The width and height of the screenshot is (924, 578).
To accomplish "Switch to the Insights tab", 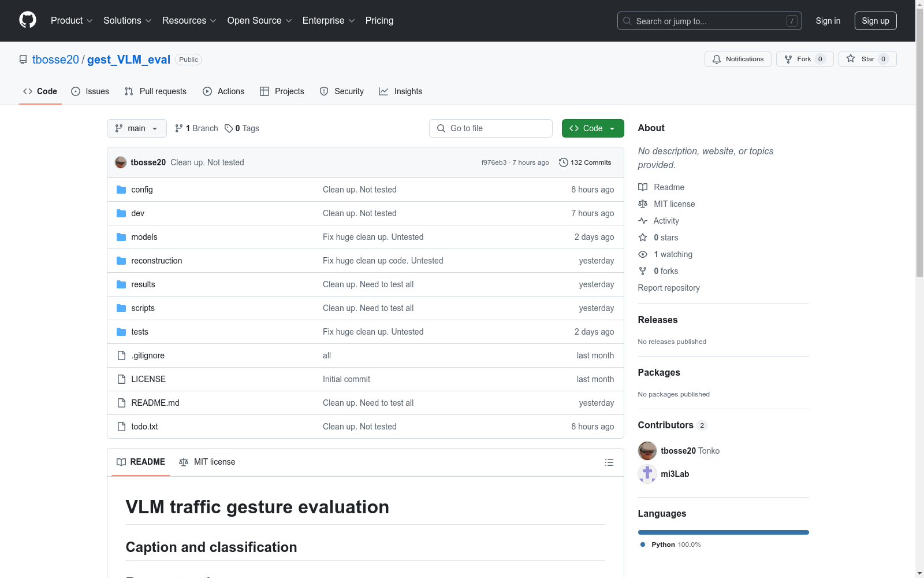I will pyautogui.click(x=401, y=91).
